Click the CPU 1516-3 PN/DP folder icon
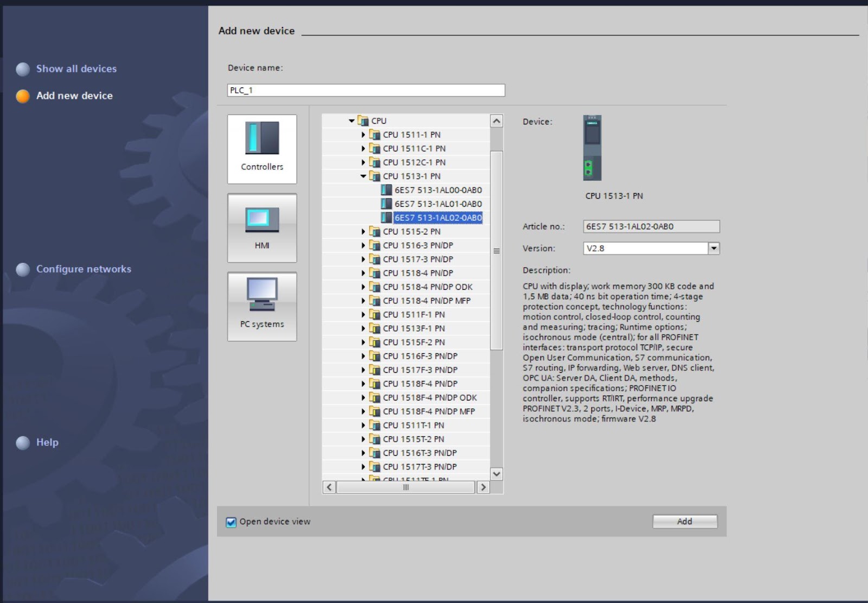Viewport: 868px width, 603px height. click(x=374, y=245)
